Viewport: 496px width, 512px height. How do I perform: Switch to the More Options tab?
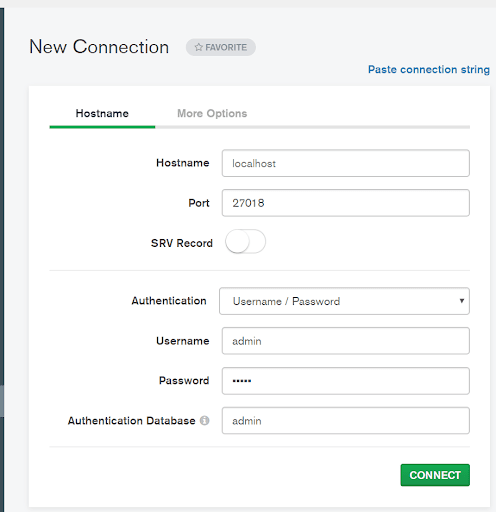(212, 113)
